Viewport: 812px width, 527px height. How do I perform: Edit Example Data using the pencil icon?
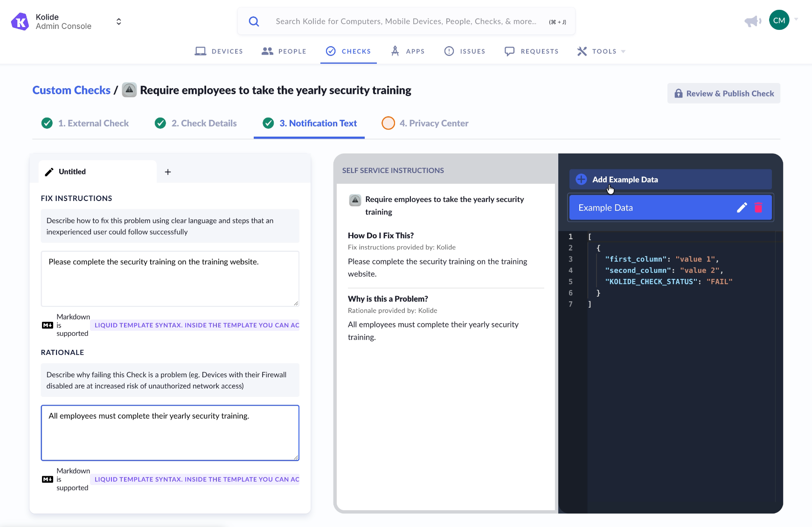[742, 208]
